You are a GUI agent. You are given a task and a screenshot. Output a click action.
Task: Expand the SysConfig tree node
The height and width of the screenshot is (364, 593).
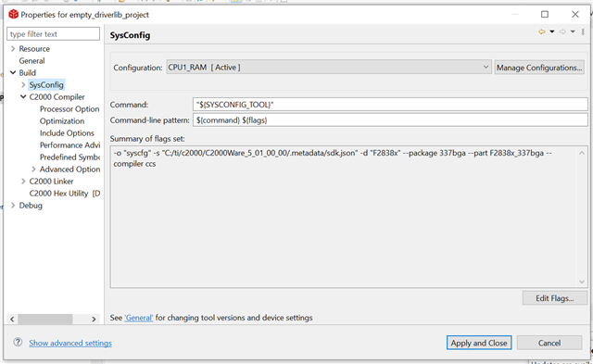[x=23, y=84]
